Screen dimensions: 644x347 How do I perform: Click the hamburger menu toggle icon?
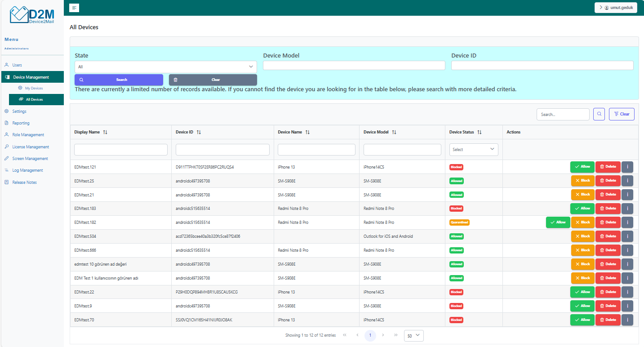point(75,8)
